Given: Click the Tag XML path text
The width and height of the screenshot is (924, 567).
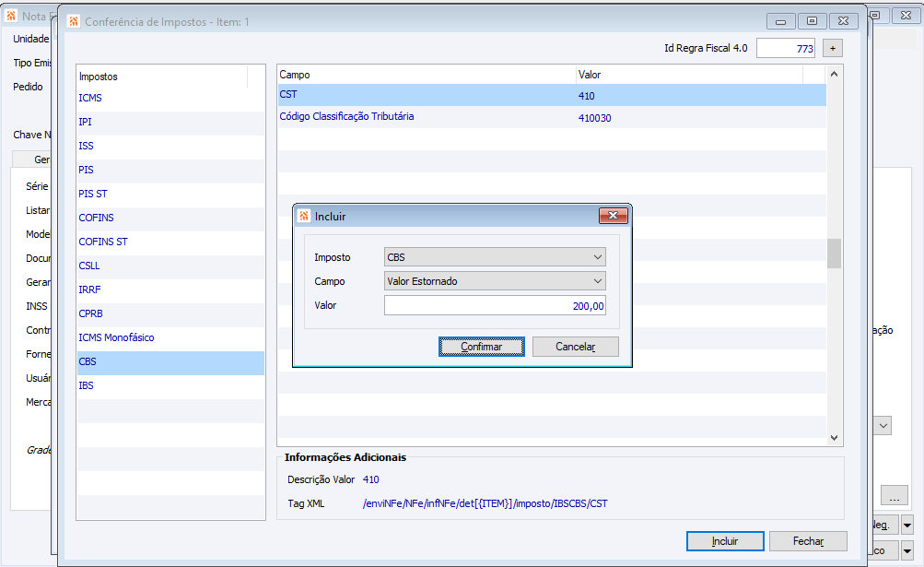Looking at the screenshot, I should 485,504.
